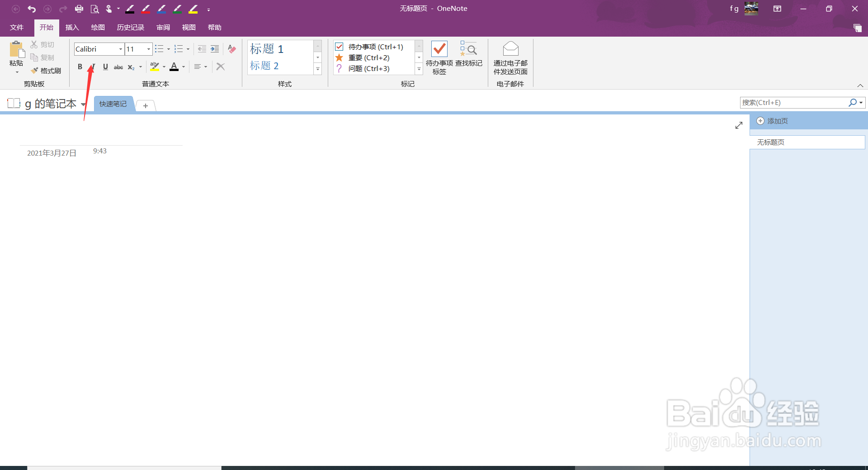Switch to the 审阅 tab
This screenshot has height=470, width=868.
[x=163, y=28]
